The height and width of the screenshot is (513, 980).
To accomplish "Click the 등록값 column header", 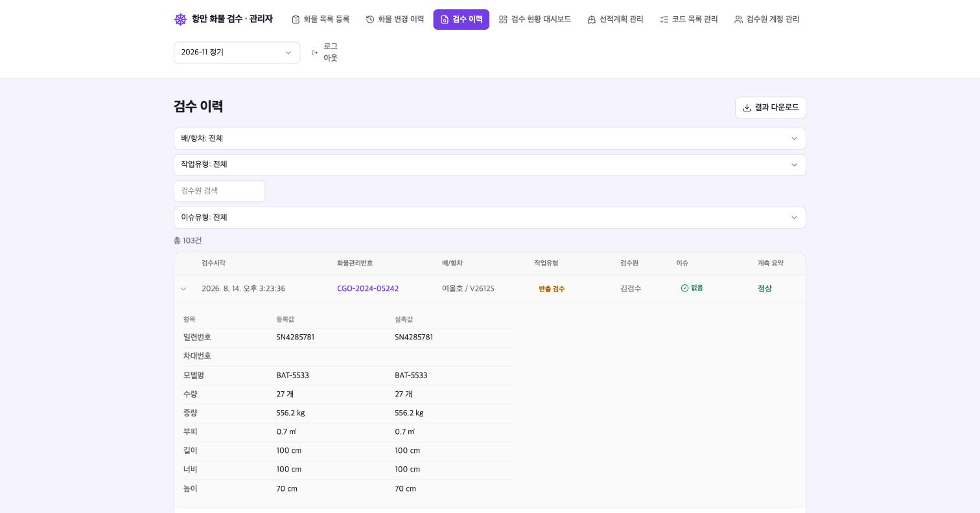I will (285, 319).
